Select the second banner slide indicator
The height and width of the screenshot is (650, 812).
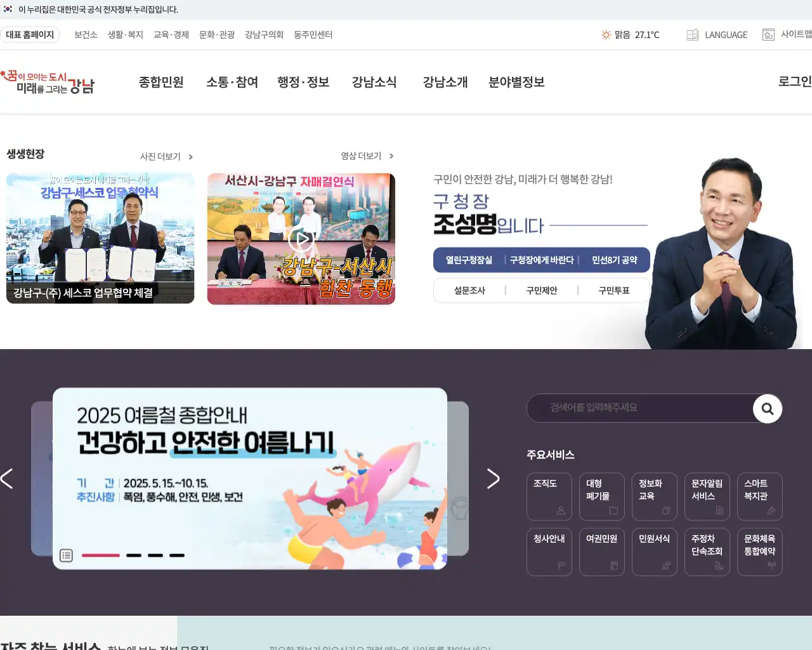click(134, 555)
